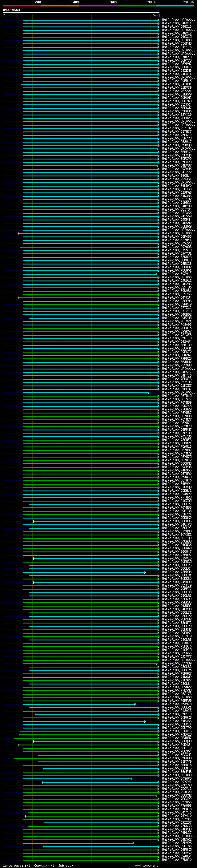Select the UniRef100_C1EE87 label
197x868 pixels.
click(176, 389)
